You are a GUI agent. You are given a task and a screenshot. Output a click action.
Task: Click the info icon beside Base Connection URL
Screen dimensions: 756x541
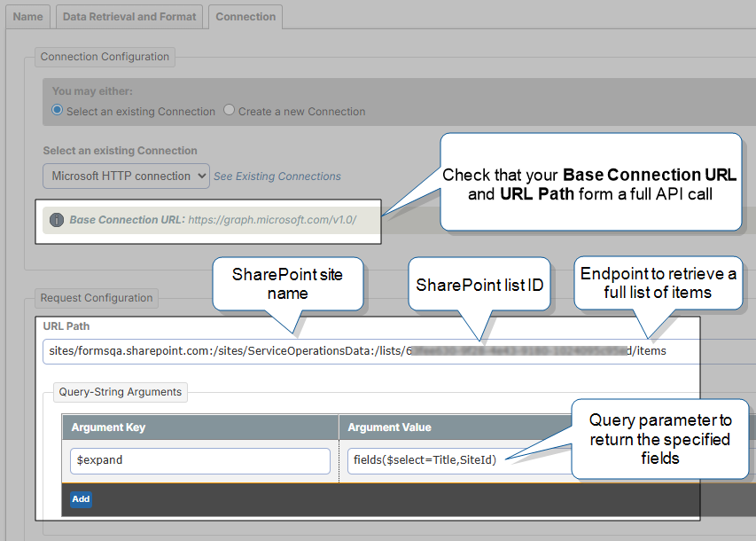57,220
